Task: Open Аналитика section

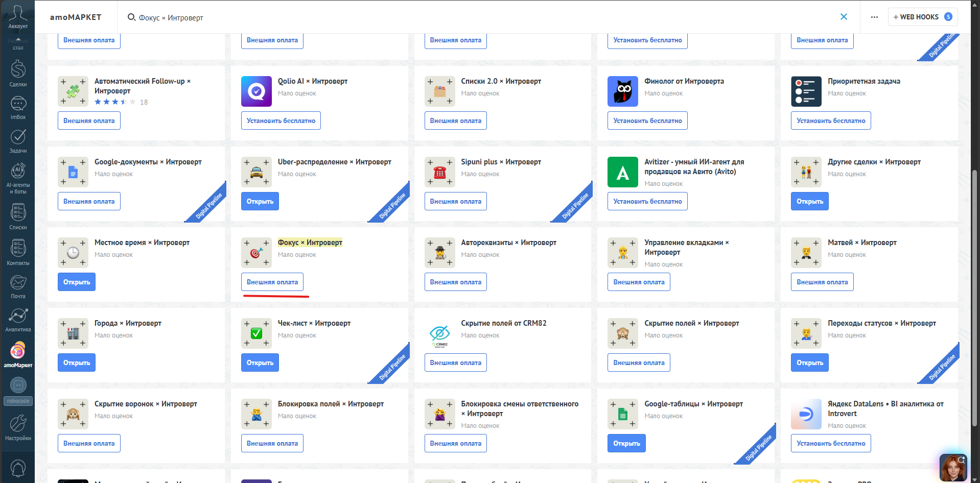Action: [x=18, y=320]
